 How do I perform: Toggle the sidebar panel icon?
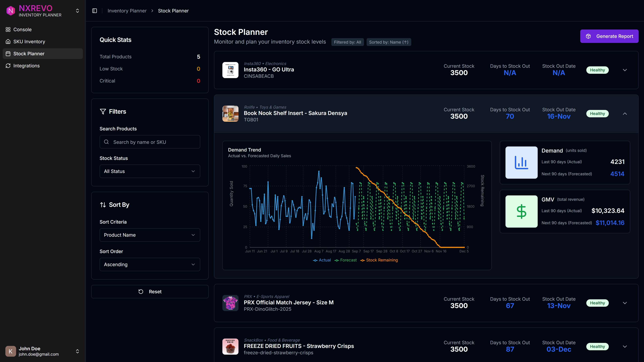pyautogui.click(x=94, y=11)
